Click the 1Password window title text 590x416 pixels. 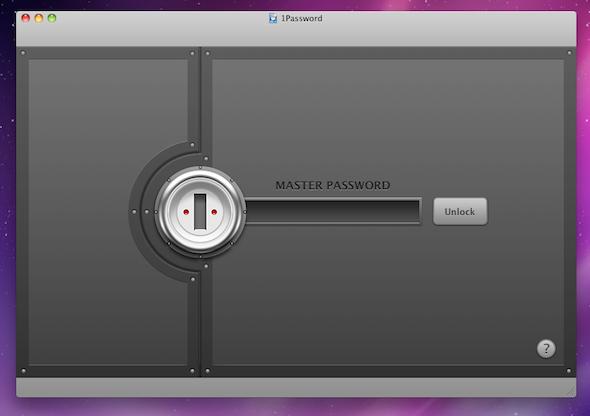[x=301, y=18]
